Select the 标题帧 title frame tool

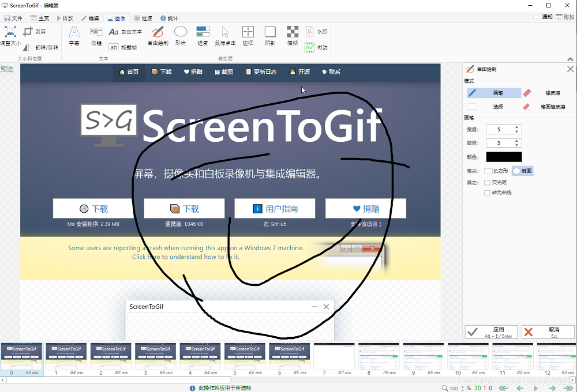click(x=123, y=47)
